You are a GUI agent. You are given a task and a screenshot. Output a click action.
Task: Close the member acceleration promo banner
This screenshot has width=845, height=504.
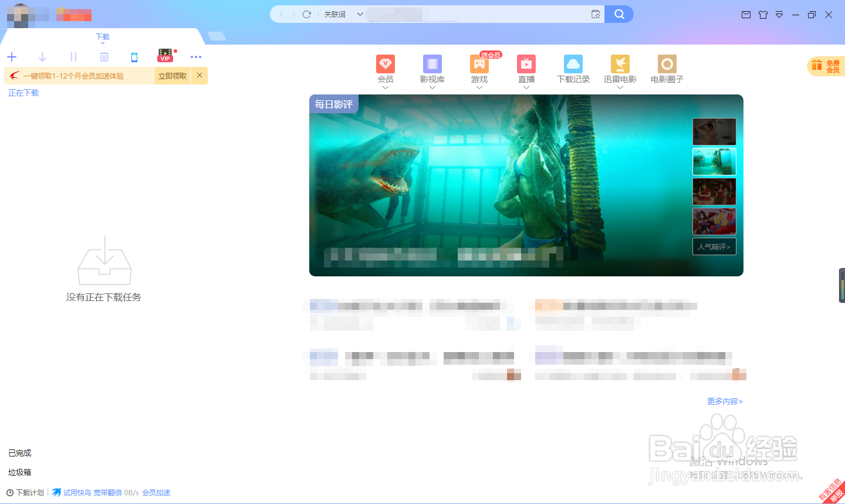click(x=200, y=76)
